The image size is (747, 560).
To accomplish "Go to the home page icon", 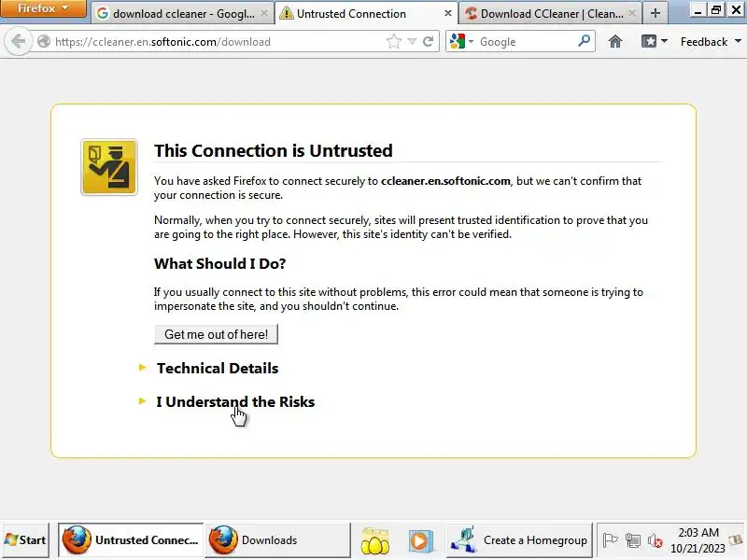I will point(615,42).
